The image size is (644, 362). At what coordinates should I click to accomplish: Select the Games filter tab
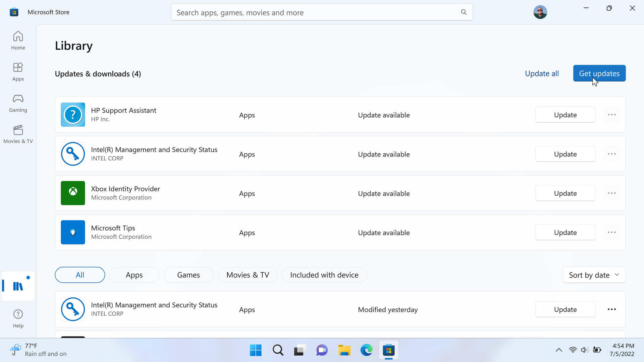click(x=189, y=275)
